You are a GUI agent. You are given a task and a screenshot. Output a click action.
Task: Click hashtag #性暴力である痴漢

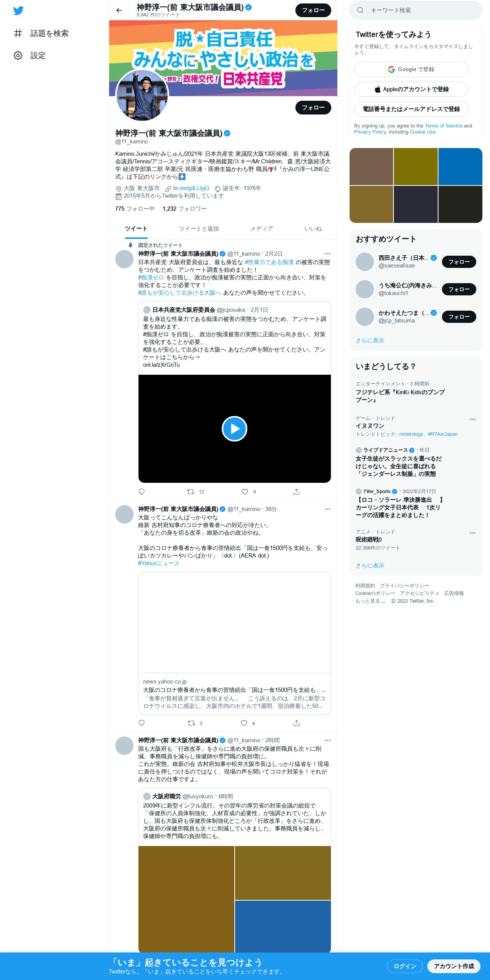tap(269, 262)
